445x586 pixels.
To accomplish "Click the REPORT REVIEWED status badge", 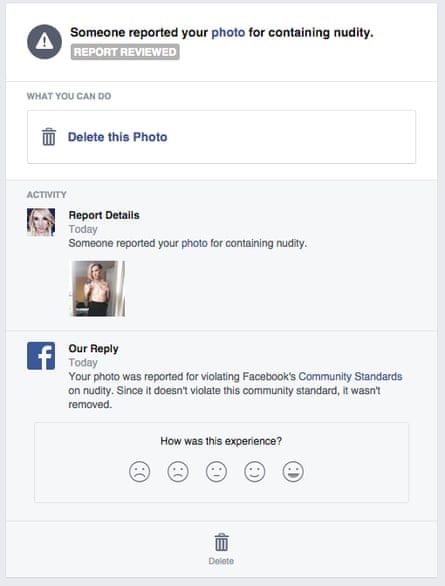I will [x=125, y=52].
